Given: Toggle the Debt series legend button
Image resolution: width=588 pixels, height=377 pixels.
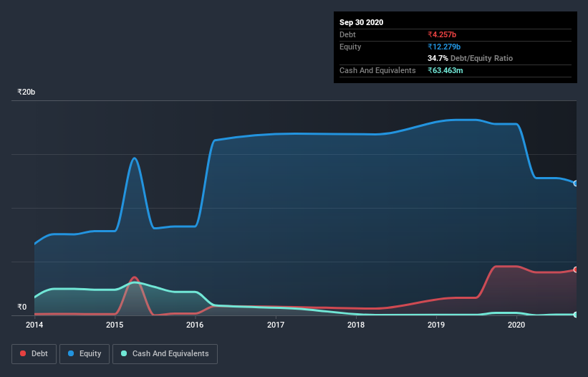Looking at the screenshot, I should pos(34,354).
